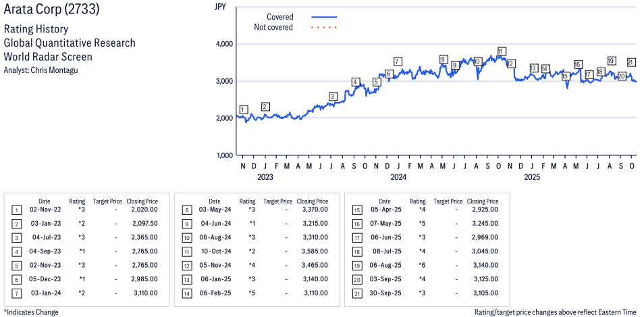Click chart marker 16 on the chart

[x=578, y=64]
